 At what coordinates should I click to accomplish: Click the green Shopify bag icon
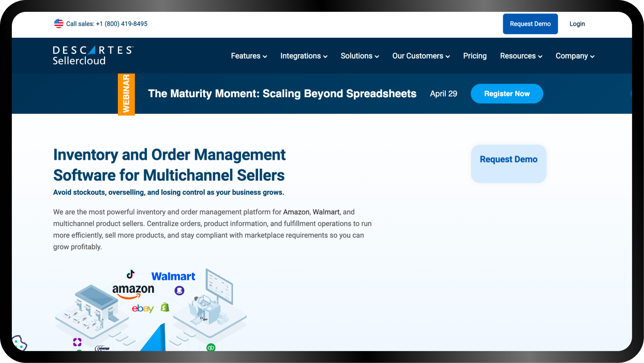click(x=165, y=307)
